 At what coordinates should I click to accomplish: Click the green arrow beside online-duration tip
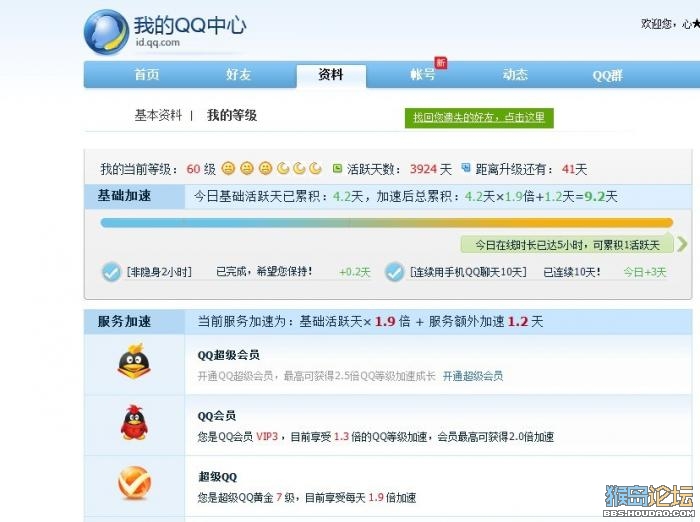682,244
